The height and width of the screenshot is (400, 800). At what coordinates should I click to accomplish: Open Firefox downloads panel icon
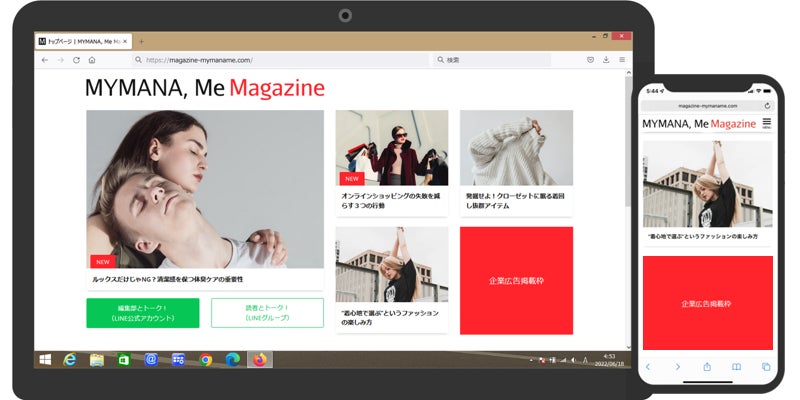[606, 60]
